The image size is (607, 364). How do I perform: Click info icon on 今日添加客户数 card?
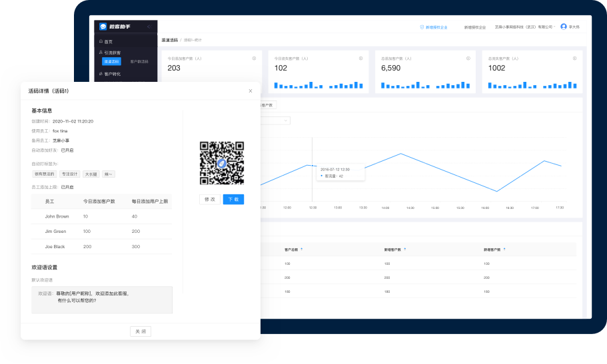pyautogui.click(x=254, y=59)
